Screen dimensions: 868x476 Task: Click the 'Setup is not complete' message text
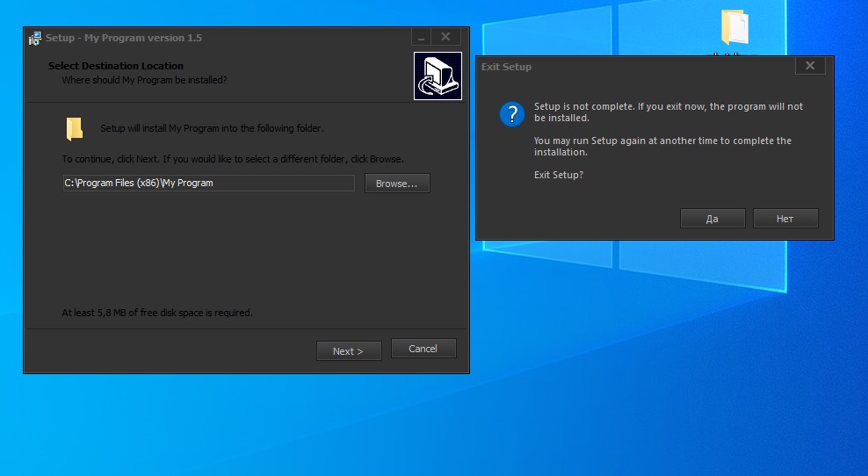click(x=668, y=112)
